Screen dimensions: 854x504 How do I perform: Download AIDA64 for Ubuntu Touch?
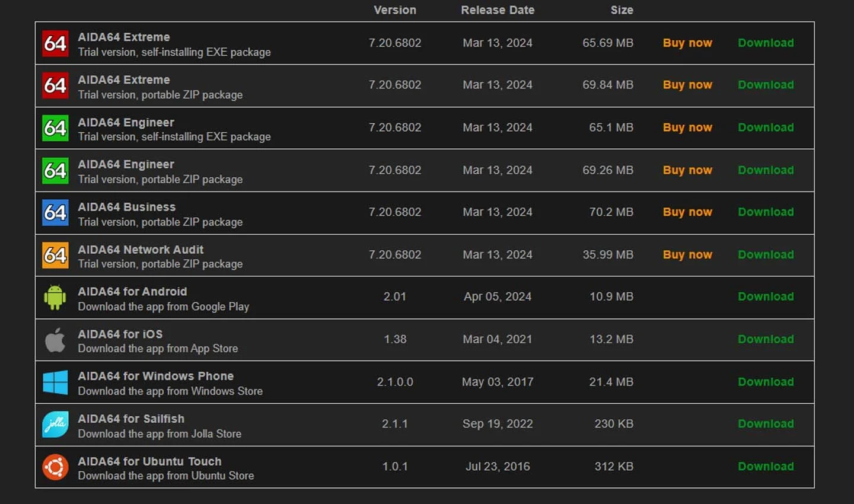[766, 467]
